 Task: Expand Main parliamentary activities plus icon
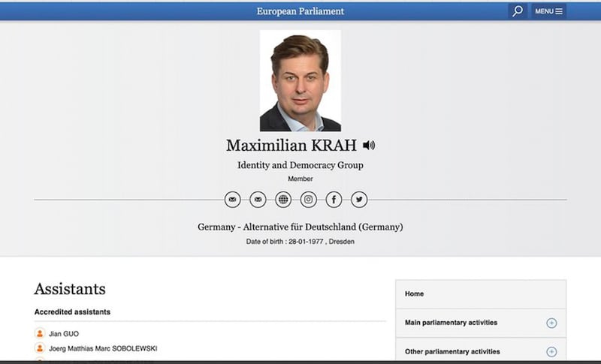pos(551,323)
